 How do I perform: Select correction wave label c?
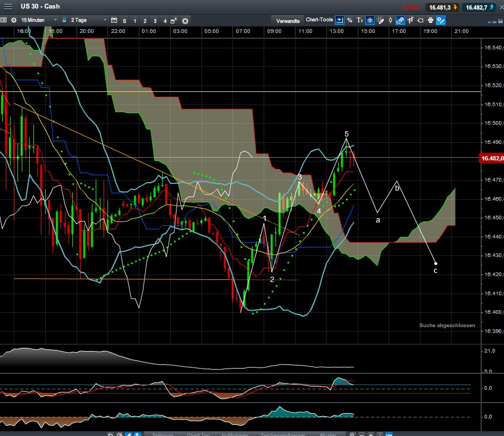tap(435, 271)
